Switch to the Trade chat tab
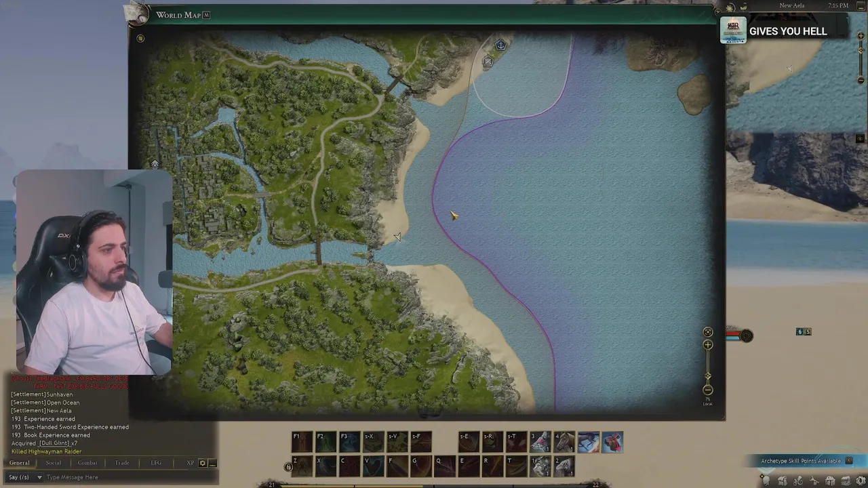This screenshot has height=488, width=868. pyautogui.click(x=122, y=463)
